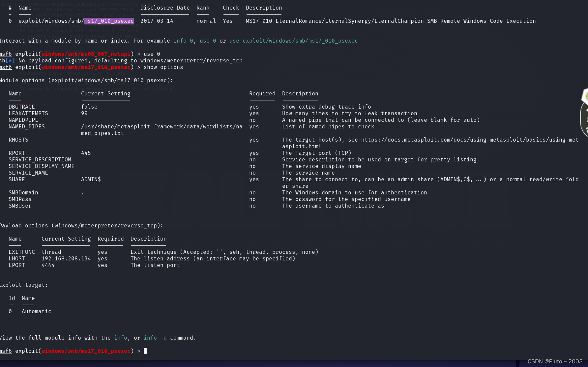The height and width of the screenshot is (367, 588).
Task: Click the NAMEDPIPE option row name
Action: click(x=23, y=120)
